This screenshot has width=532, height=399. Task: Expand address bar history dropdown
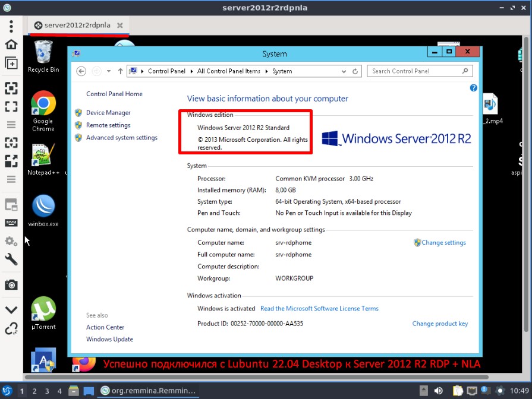(x=344, y=71)
